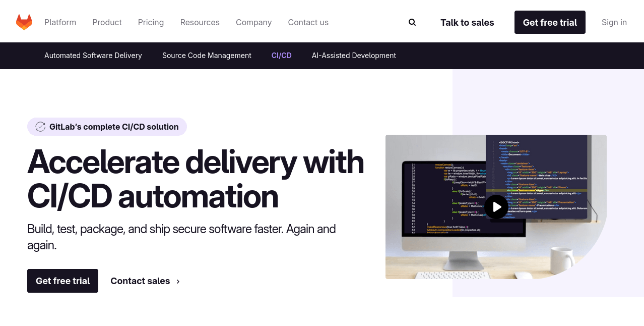Click the checkmark badge icon beside CI/CD solution

click(40, 127)
